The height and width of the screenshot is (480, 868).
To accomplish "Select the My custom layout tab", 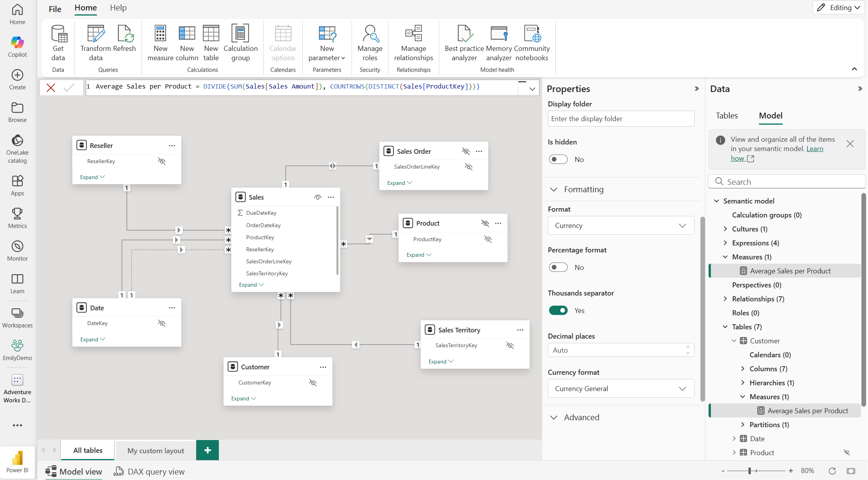I will pos(156,450).
